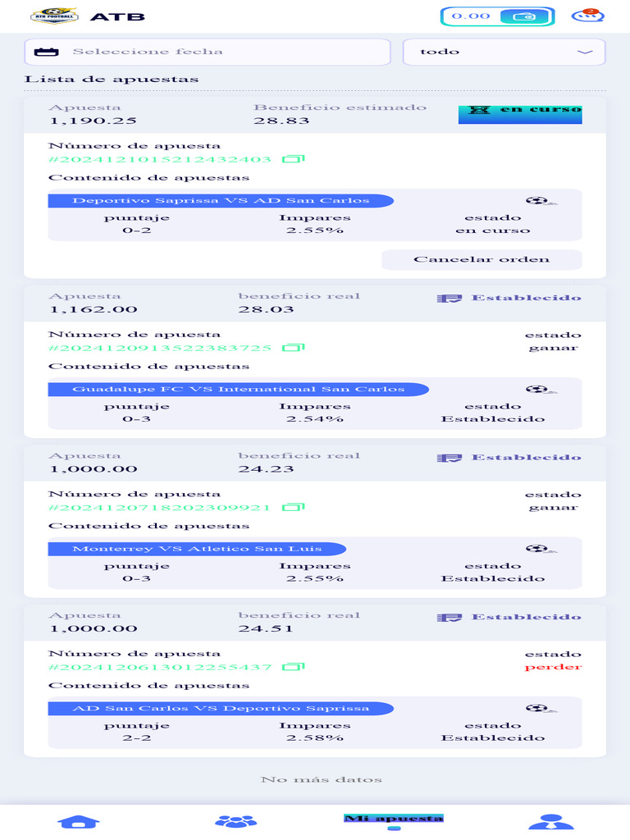This screenshot has width=630, height=840.
Task: Open AD San Carlos VS Deportivo Saprissa match
Action: [x=221, y=708]
